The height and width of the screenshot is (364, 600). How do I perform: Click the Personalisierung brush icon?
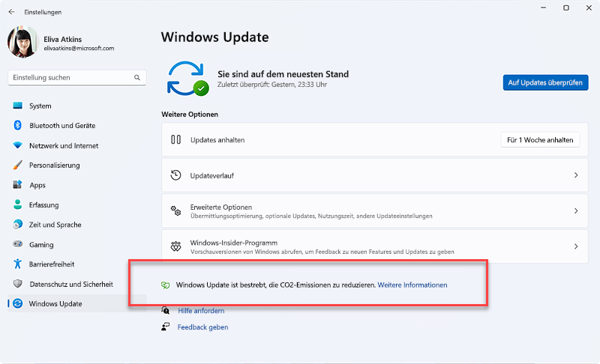(17, 165)
